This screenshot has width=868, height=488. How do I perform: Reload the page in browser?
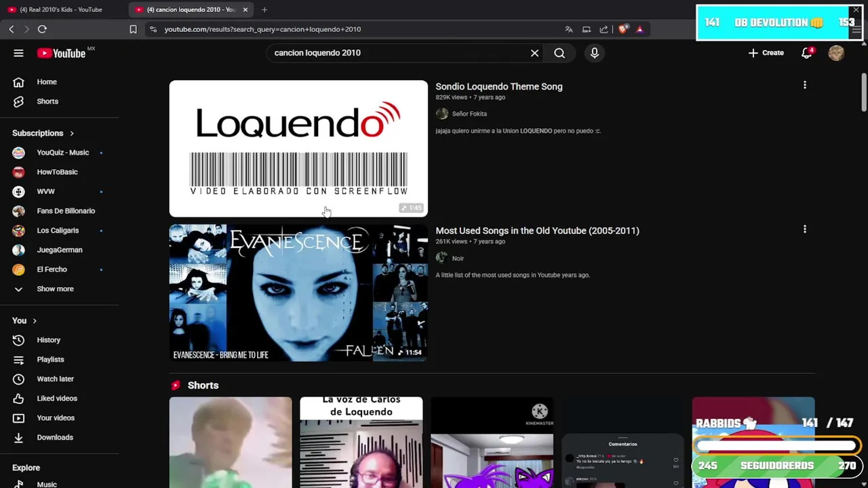[42, 29]
